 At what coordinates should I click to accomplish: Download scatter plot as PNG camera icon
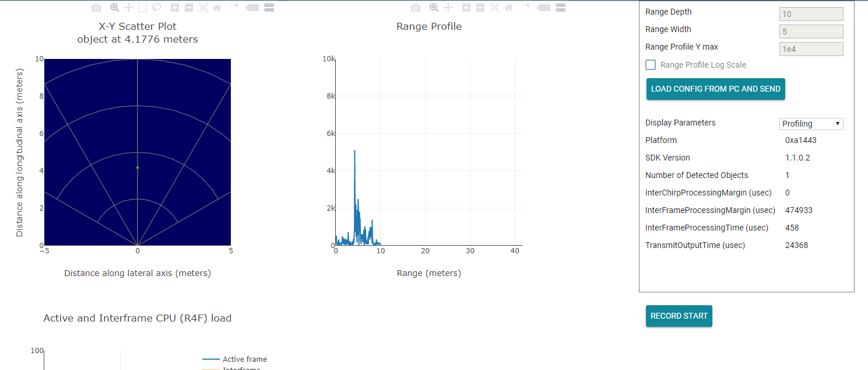(x=96, y=8)
